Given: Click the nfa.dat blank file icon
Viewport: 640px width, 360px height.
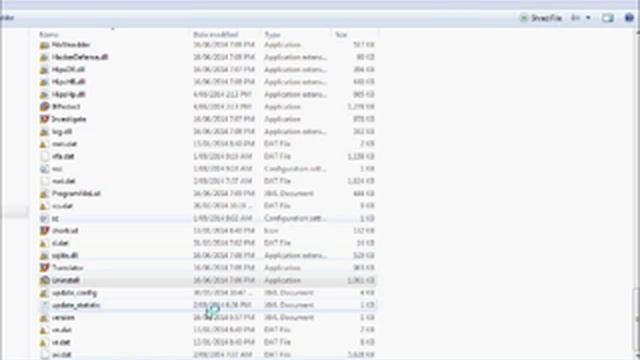Looking at the screenshot, I should pos(44,156).
